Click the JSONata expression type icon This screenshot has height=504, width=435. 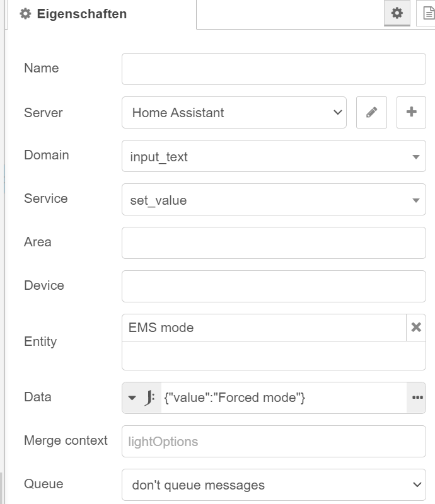coord(149,398)
